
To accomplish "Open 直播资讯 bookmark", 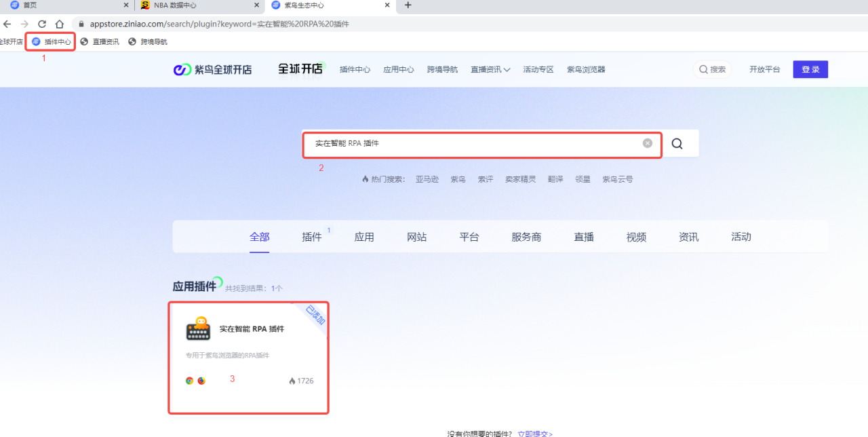I will [100, 41].
